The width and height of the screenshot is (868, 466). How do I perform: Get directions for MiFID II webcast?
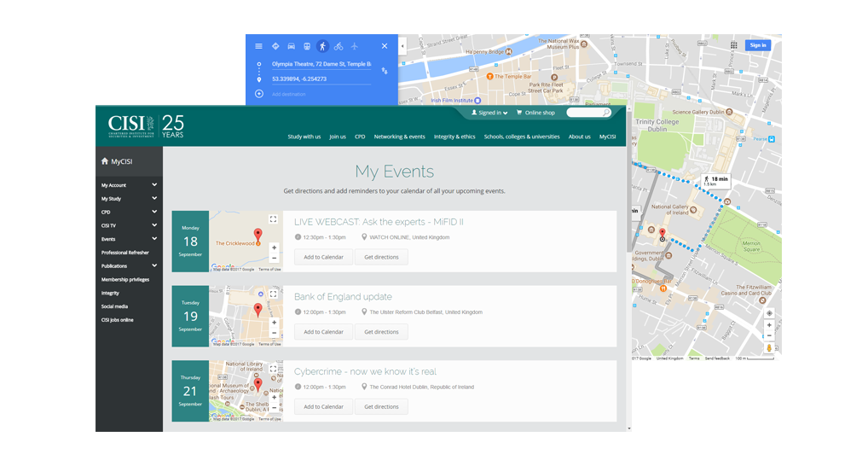381,257
